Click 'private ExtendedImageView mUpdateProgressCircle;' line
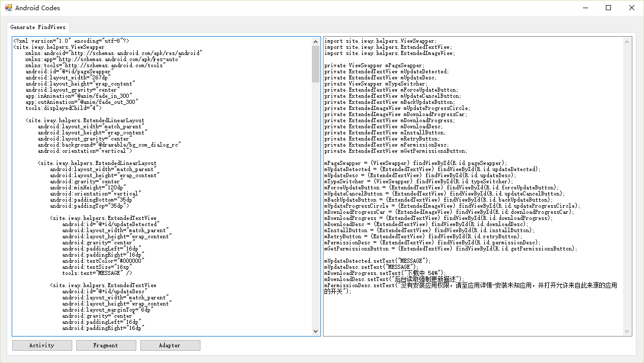 click(x=397, y=108)
